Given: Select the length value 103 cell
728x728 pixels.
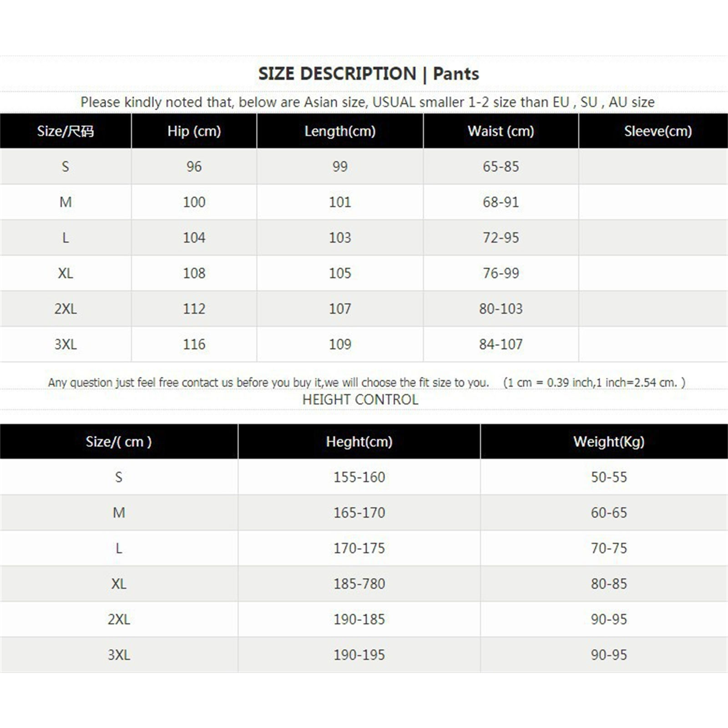Looking at the screenshot, I should 340,238.
